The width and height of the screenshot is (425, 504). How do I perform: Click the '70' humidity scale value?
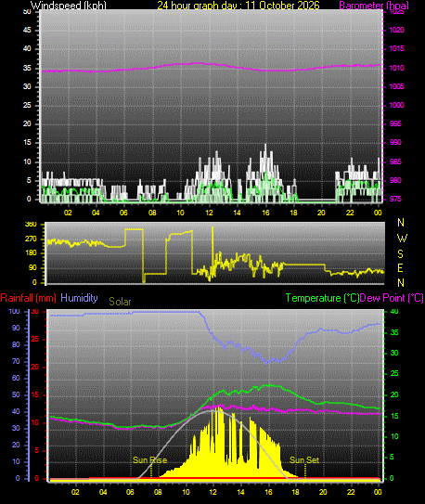point(16,361)
